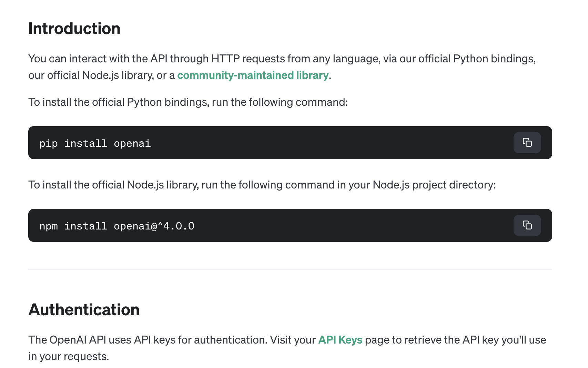Screen dimensions: 588x368
Task: Click the word "pip" in the code block
Action: (48, 143)
